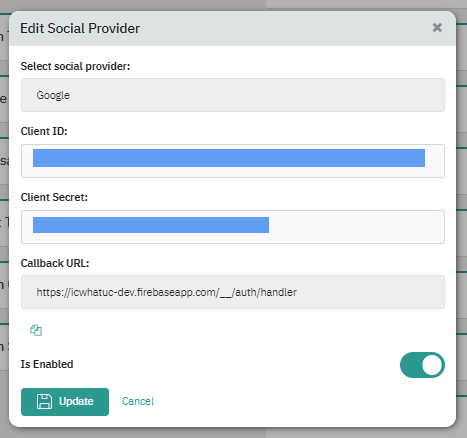Open the Google social provider selector

point(233,95)
